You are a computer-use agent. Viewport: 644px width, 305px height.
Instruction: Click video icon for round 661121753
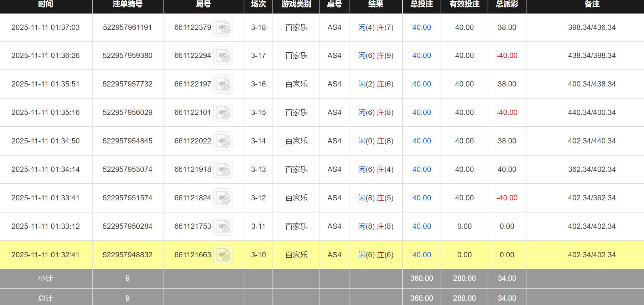tap(223, 227)
